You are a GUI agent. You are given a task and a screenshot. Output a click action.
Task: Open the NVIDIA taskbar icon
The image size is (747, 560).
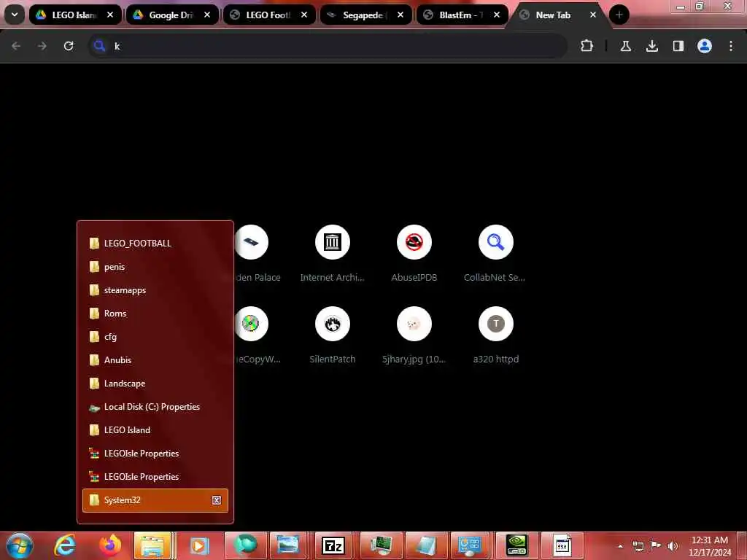516,545
